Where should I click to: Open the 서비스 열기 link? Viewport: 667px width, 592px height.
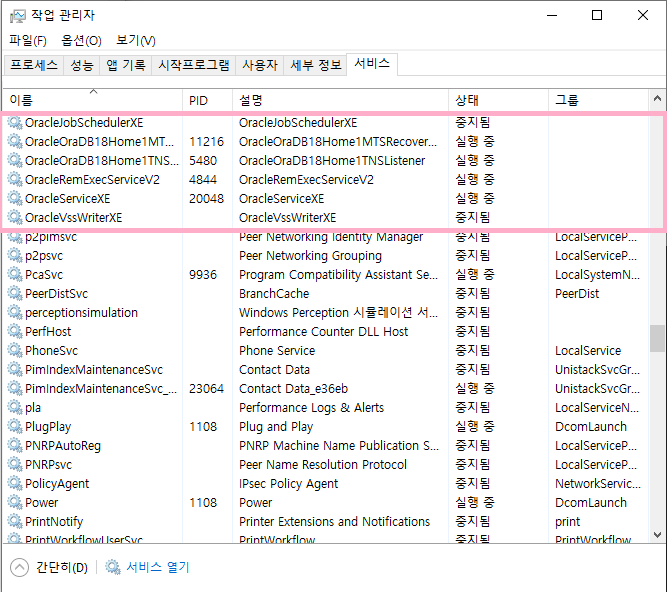pos(158,567)
